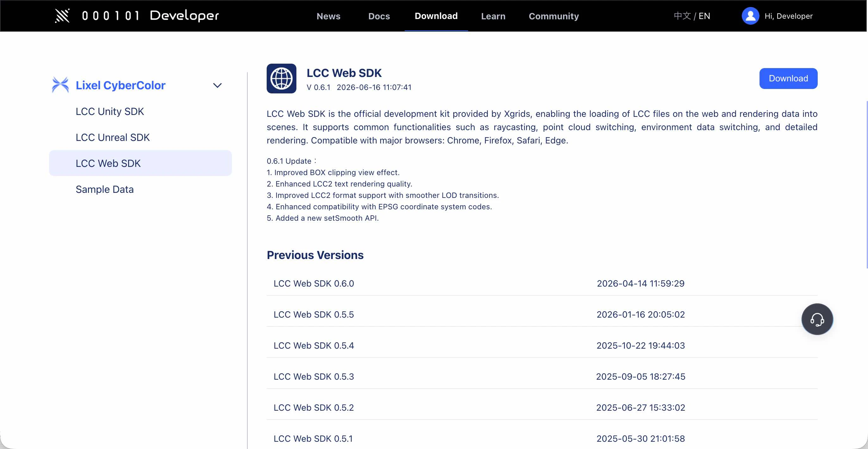Go to the Docs tab
This screenshot has width=868, height=449.
[379, 16]
